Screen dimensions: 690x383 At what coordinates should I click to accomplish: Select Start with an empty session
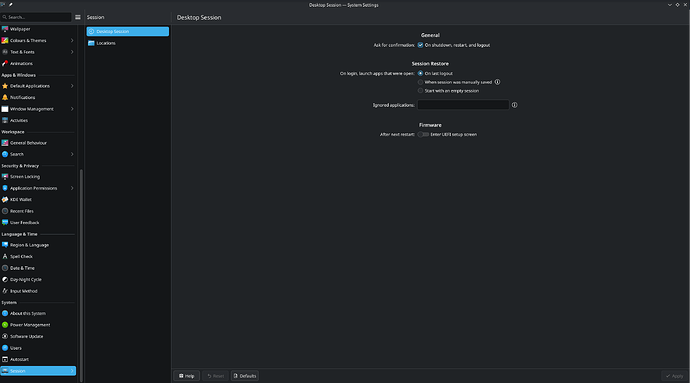point(420,91)
